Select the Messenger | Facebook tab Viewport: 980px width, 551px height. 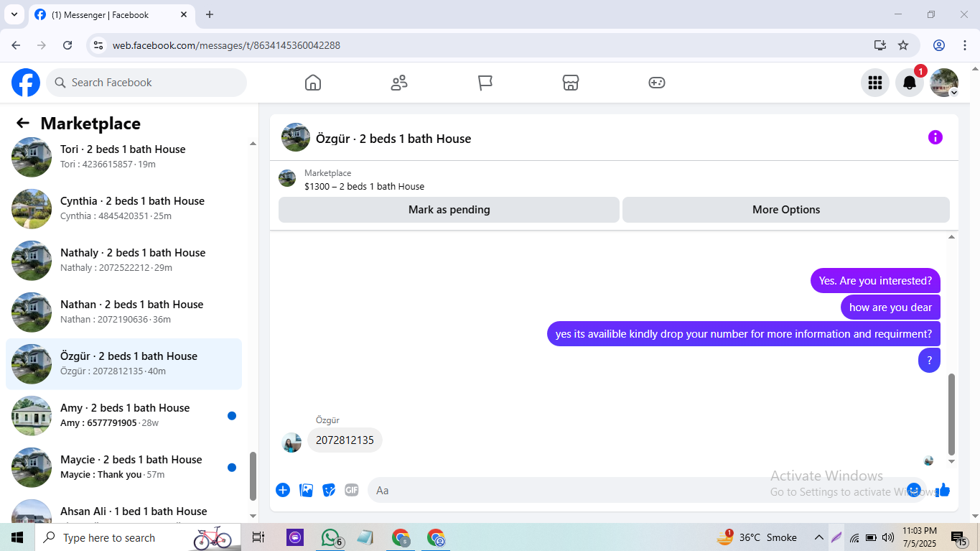(x=111, y=14)
